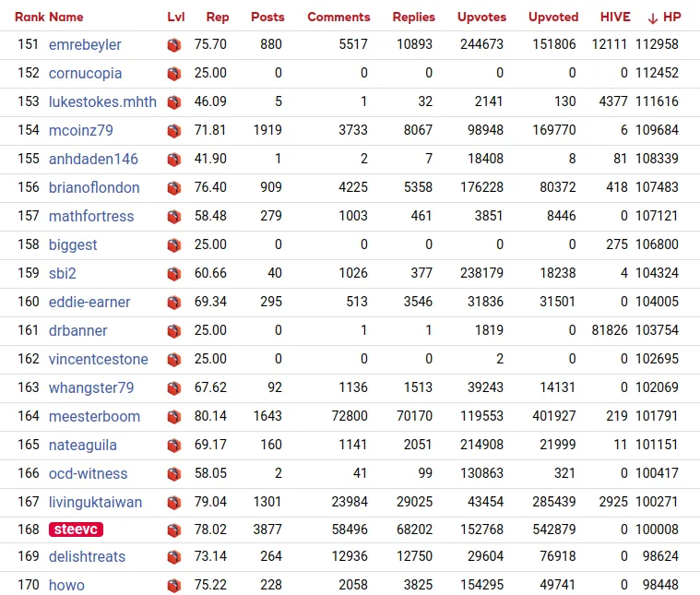Open brianoflondon user profile link
700x595 pixels.
pyautogui.click(x=94, y=187)
